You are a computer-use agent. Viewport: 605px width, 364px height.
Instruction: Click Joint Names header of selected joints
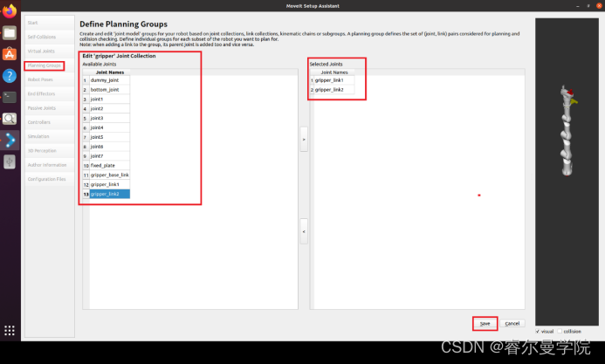click(334, 72)
